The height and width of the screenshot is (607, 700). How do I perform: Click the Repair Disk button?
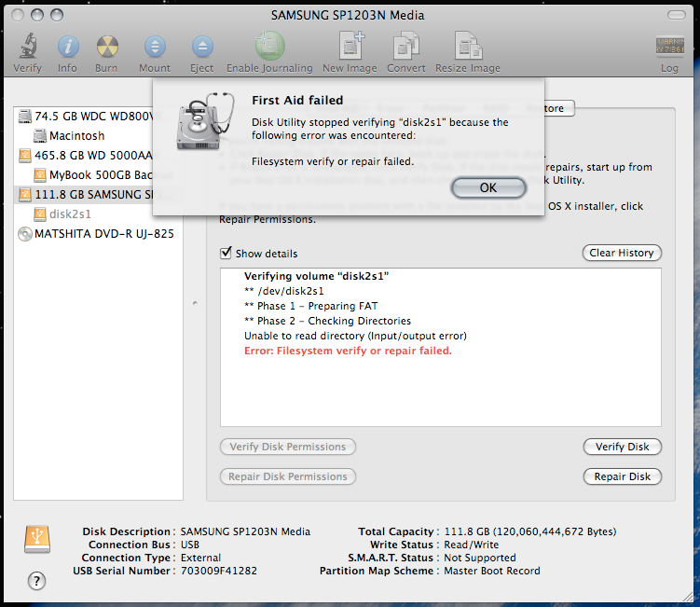click(622, 476)
